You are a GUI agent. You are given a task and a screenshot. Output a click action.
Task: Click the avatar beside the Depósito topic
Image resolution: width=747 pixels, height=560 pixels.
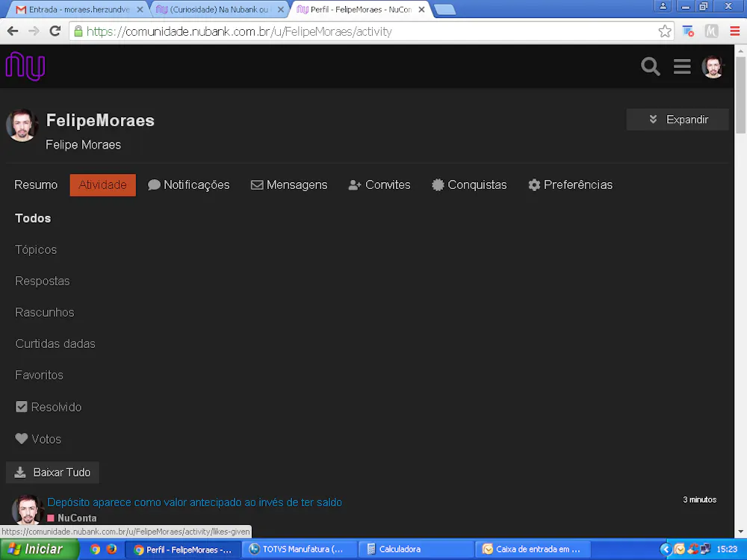coord(27,509)
